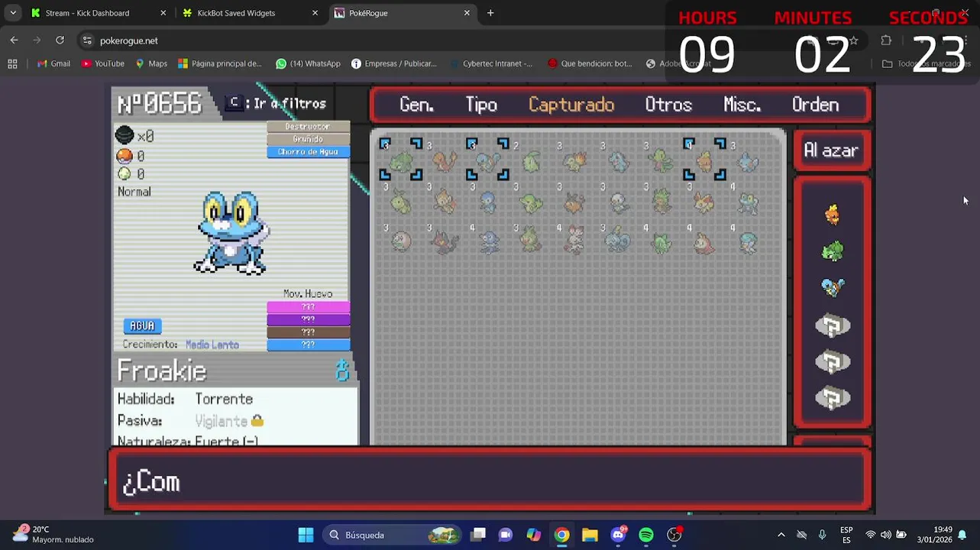Click Bulbasaur in the party column

833,251
